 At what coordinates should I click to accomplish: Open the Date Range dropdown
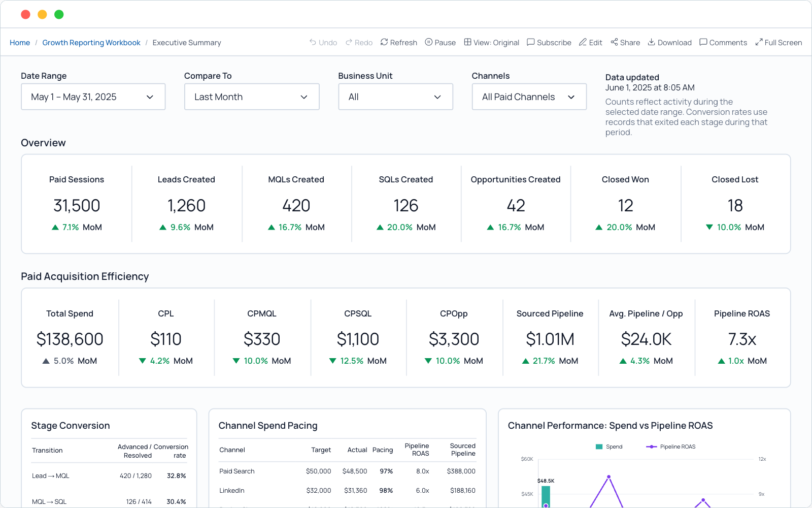click(93, 97)
